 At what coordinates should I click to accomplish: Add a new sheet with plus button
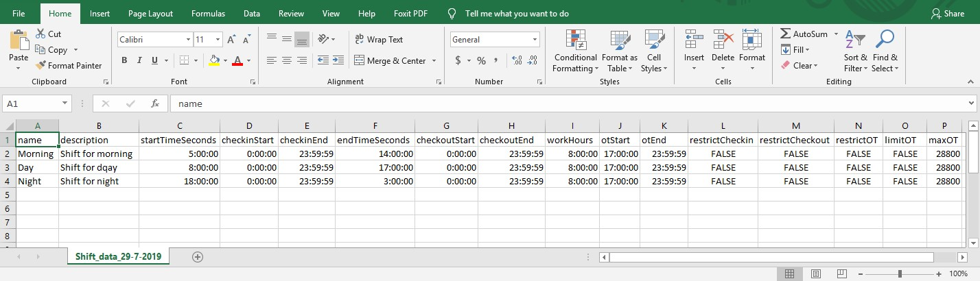[198, 256]
